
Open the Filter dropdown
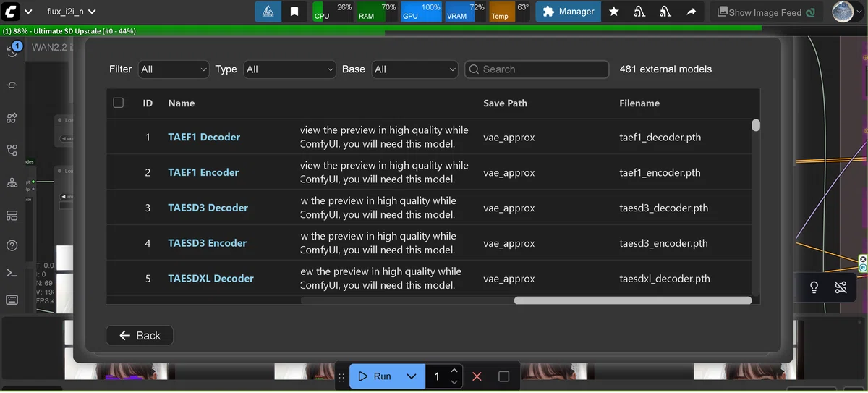tap(174, 69)
